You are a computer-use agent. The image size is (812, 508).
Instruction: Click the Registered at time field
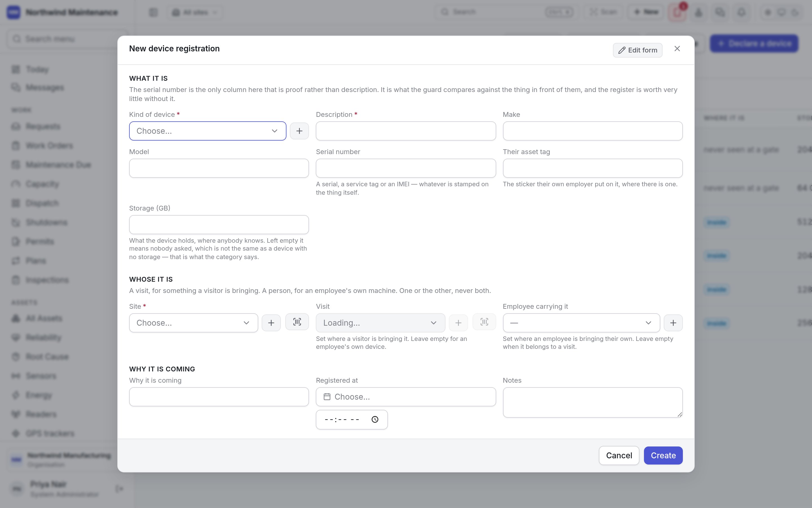coord(352,420)
